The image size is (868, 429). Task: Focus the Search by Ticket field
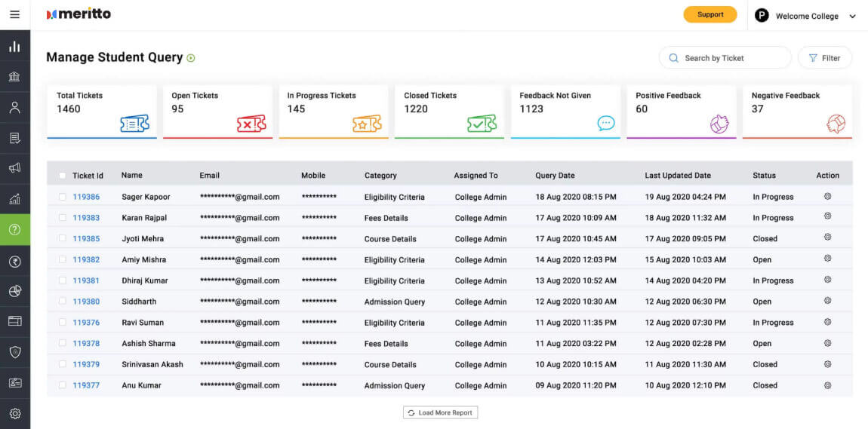(725, 58)
